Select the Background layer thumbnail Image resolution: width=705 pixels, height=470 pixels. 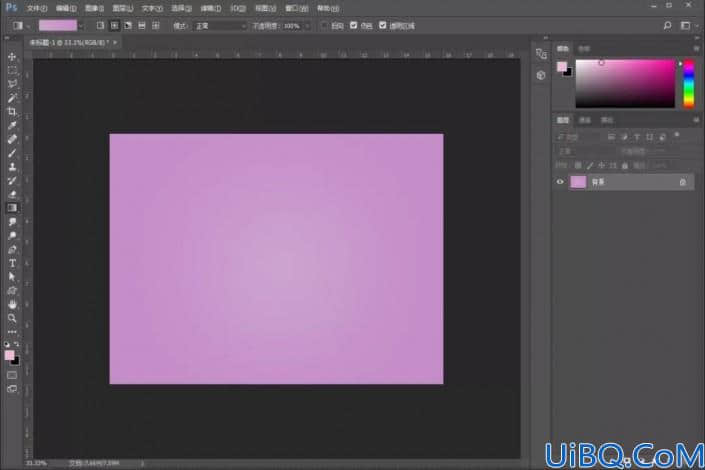click(578, 182)
